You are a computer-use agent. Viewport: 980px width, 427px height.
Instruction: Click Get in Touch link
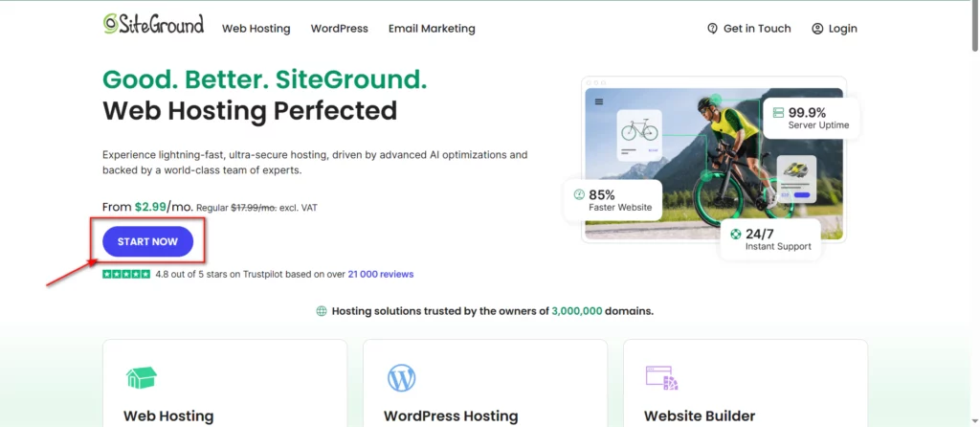(748, 29)
